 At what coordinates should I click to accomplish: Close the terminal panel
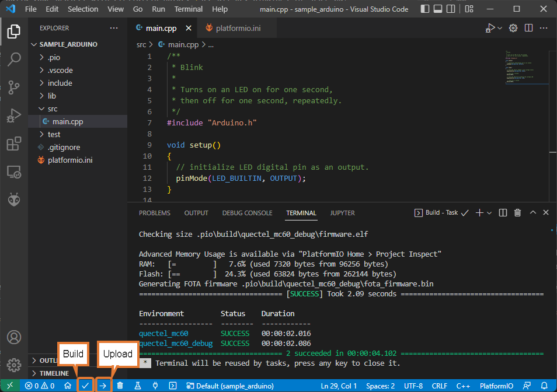coord(546,212)
